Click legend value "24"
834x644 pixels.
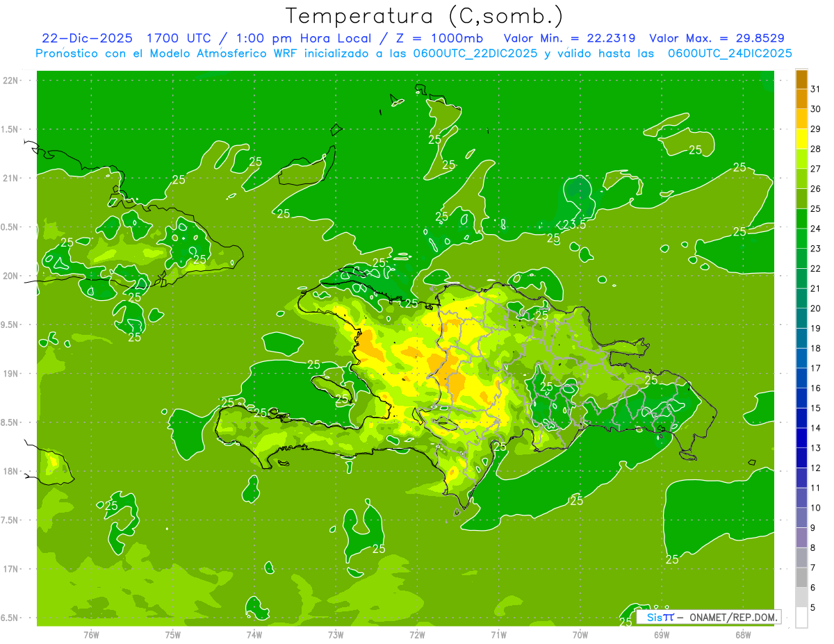click(816, 229)
